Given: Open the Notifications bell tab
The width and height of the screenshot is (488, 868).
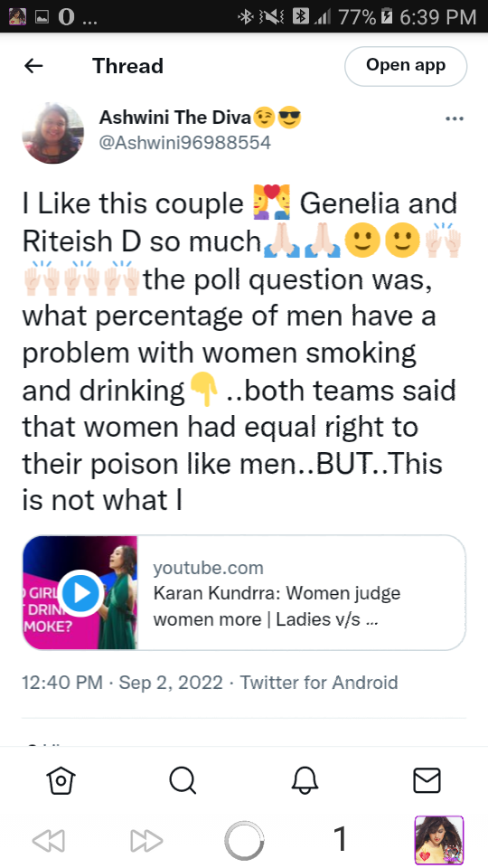Looking at the screenshot, I should (x=305, y=780).
